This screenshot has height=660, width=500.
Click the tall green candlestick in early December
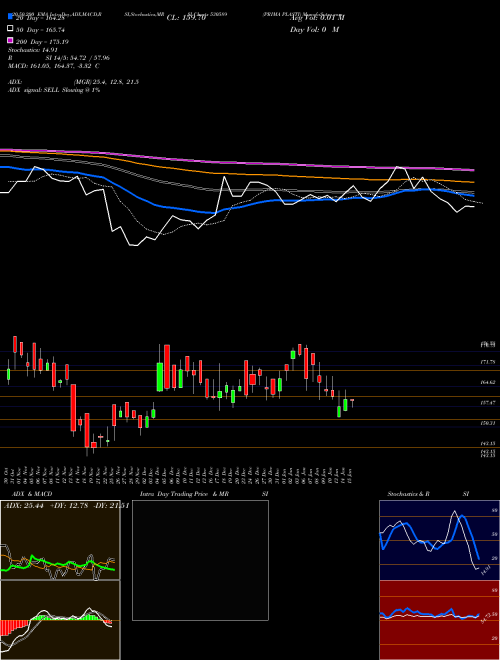(x=160, y=377)
